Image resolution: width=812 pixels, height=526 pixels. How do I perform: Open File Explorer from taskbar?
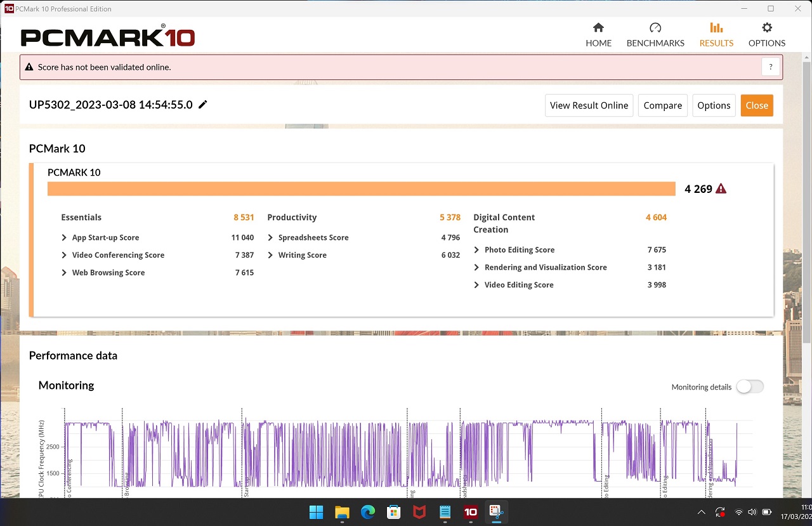click(x=342, y=512)
